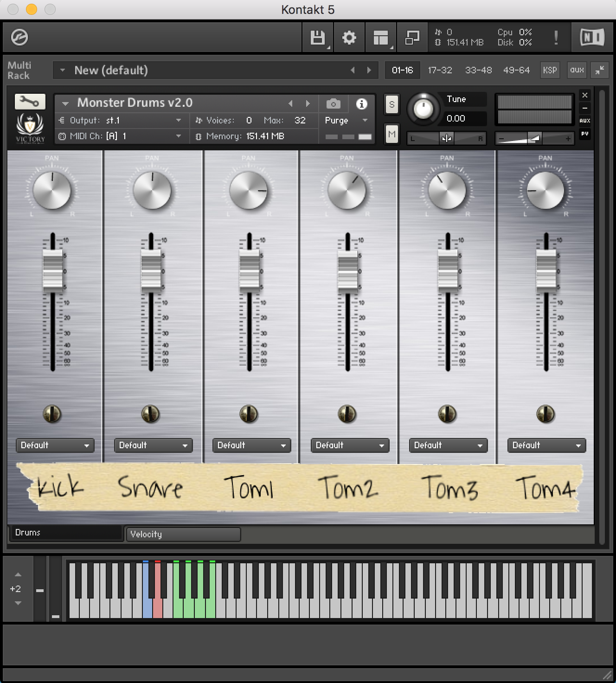
Task: Click the Tom3 channel screw knob
Action: point(447,414)
